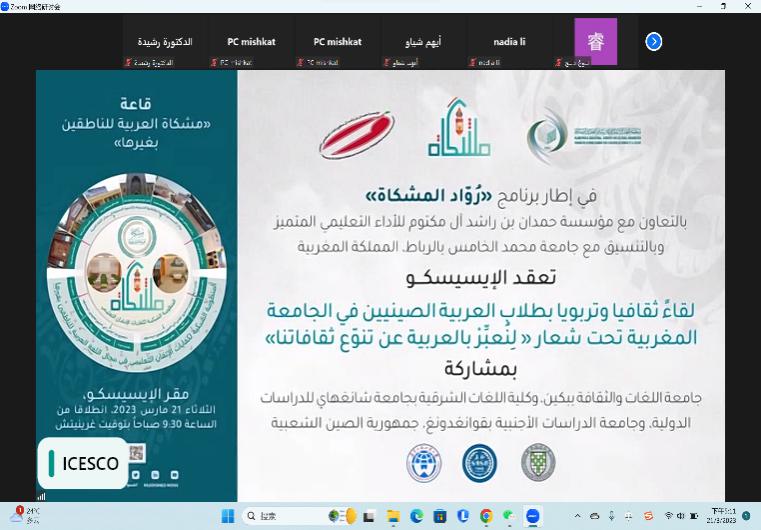This screenshot has width=761, height=530.
Task: Open Google Chrome from the taskbar
Action: (486, 516)
